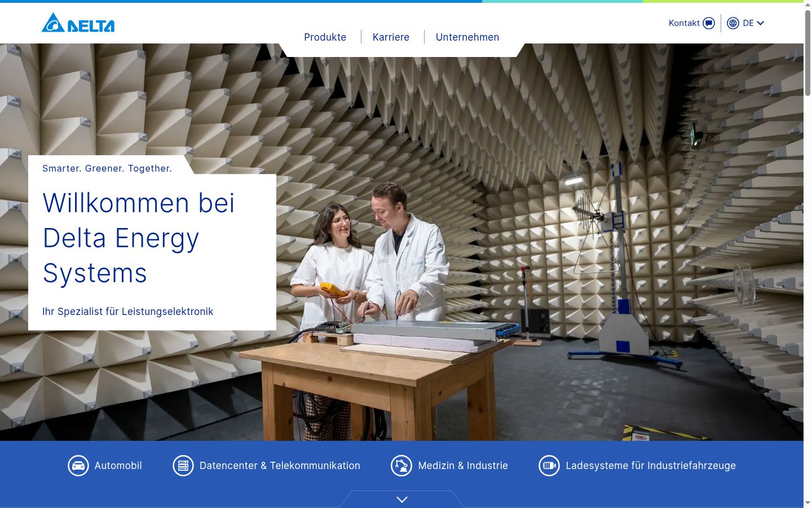Click "Ihr Spezialist für Leistungselektronik" text

coord(128,312)
